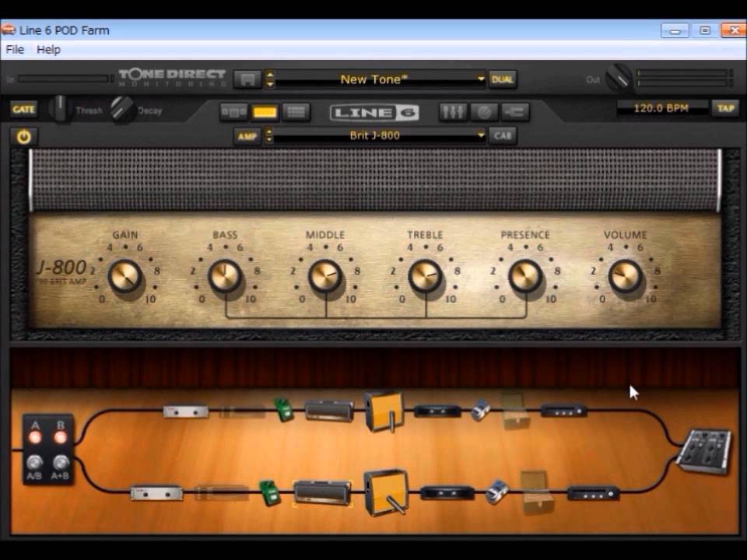Select the blue pedal in the top chain
This screenshot has height=560, width=747.
(x=481, y=411)
